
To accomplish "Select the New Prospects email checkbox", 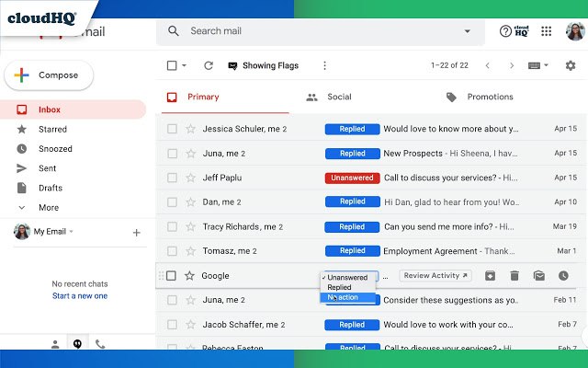I will pyautogui.click(x=172, y=154).
